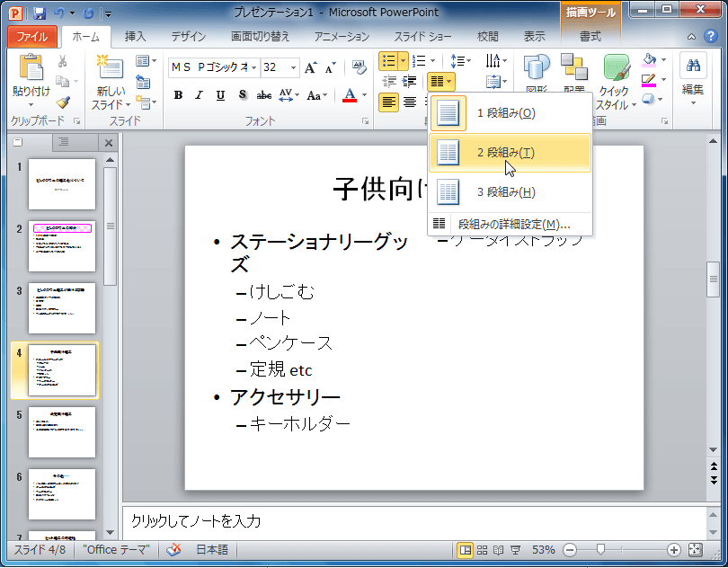Open the Change Case Aa dropdown
The height and width of the screenshot is (568, 728).
click(x=317, y=95)
